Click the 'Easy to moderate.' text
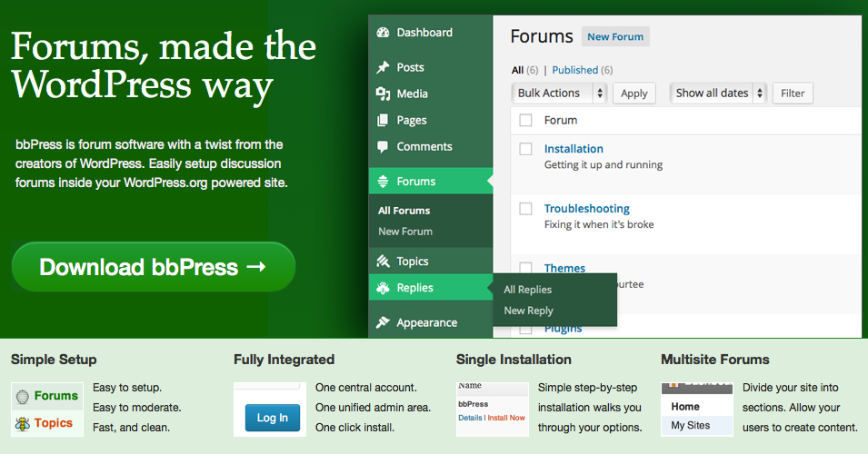The image size is (868, 454). (136, 408)
